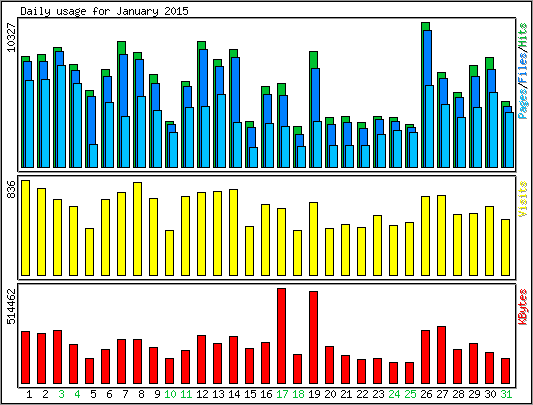Click the yellow Visits bar for day 1

[25, 228]
